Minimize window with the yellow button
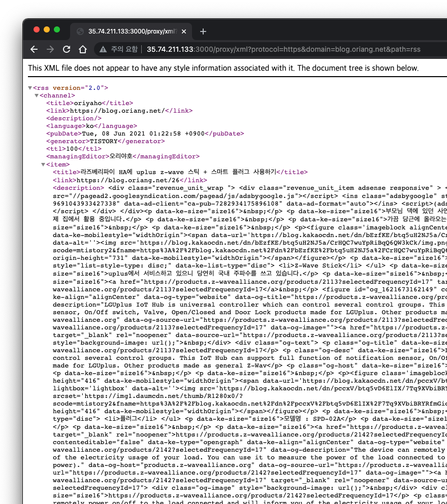Screen dimensions: 447x504 tap(47, 29)
